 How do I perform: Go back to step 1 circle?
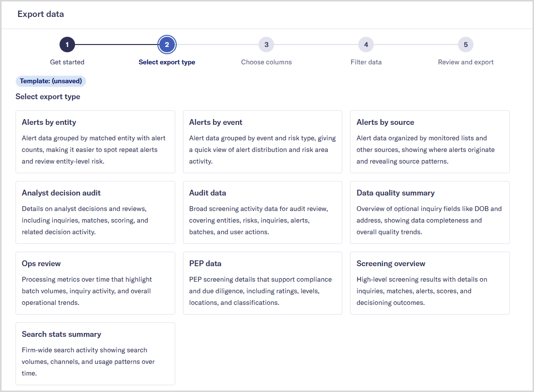pos(67,45)
